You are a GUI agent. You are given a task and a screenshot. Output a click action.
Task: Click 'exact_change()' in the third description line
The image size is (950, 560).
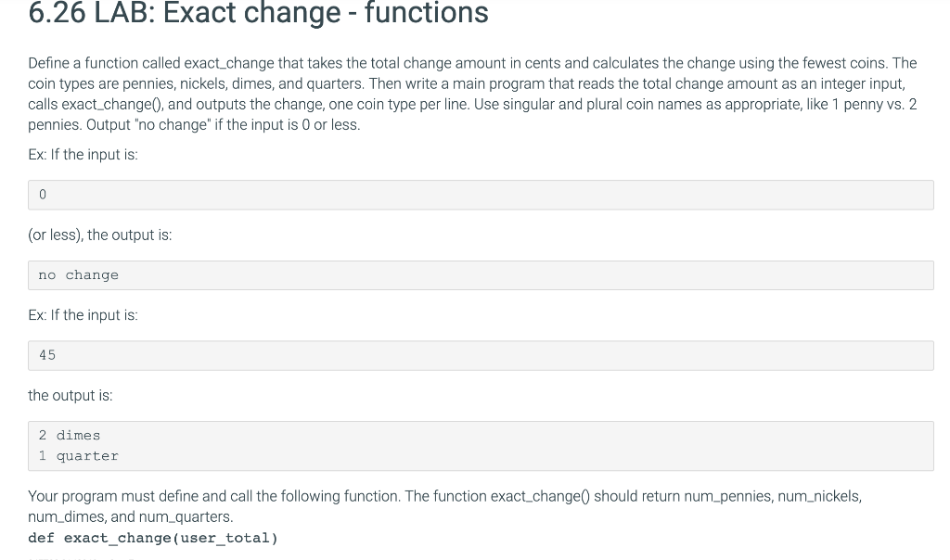(x=111, y=105)
